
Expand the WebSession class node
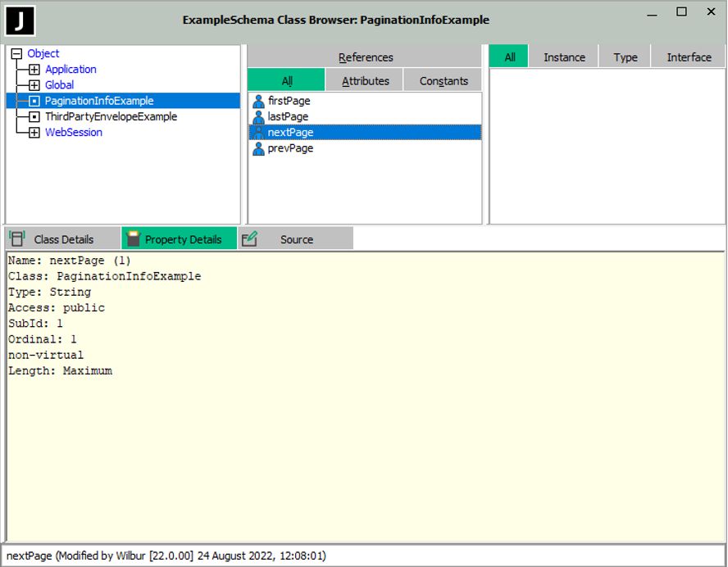pos(34,133)
